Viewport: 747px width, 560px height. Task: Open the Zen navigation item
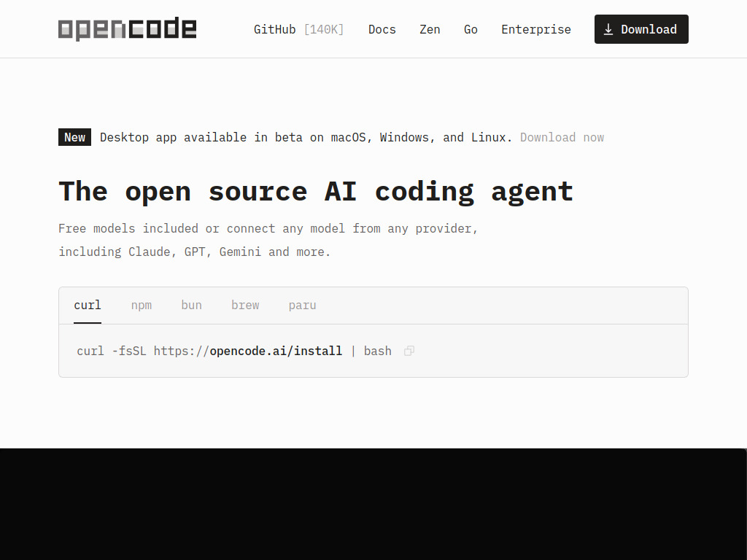(430, 29)
